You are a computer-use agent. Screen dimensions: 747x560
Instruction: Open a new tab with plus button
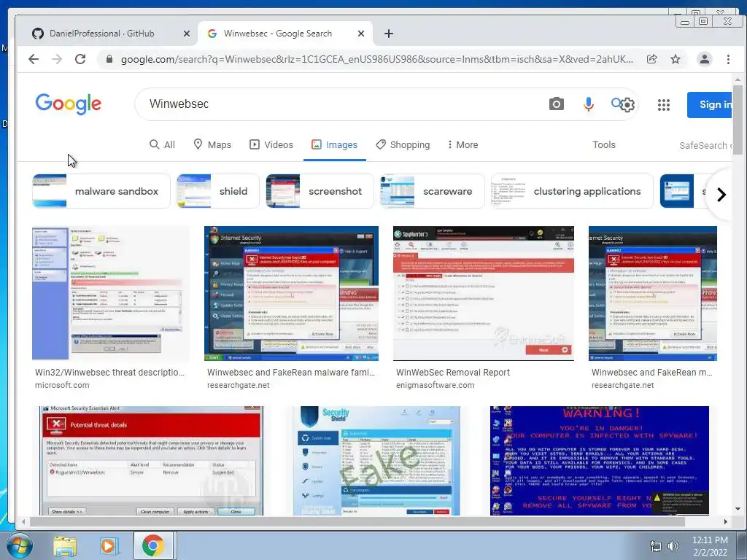click(x=389, y=34)
